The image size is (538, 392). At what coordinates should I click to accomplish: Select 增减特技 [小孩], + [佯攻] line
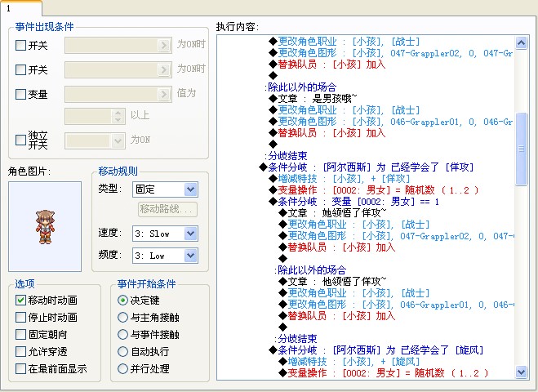tap(339, 179)
